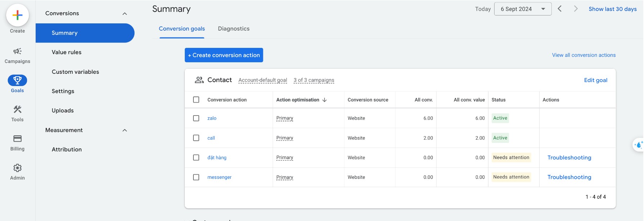Open Tools wrench icon
The width and height of the screenshot is (644, 221).
click(17, 109)
